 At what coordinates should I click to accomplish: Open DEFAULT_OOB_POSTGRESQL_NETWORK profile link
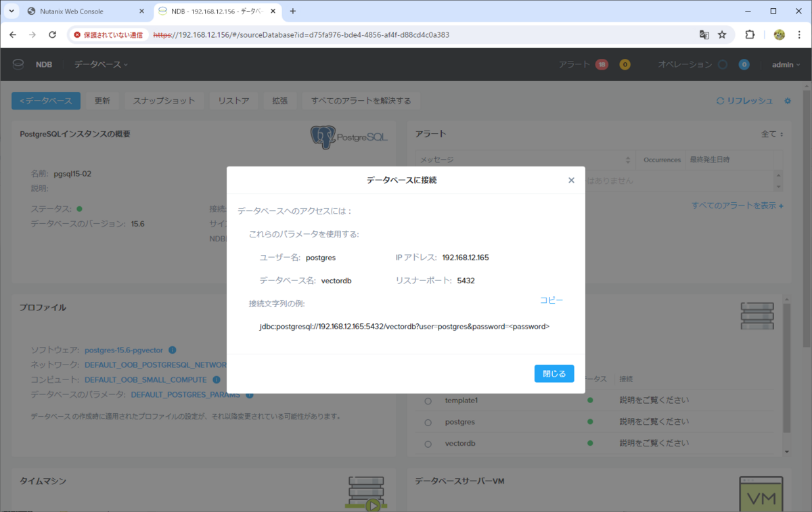(155, 365)
